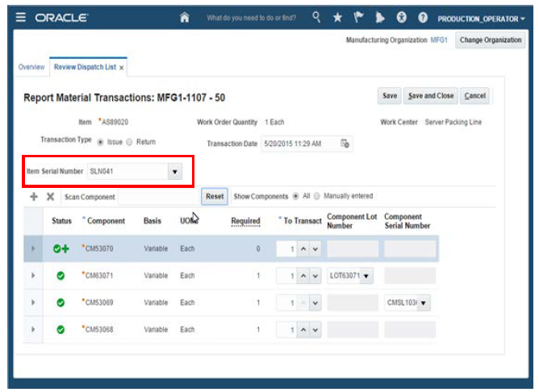Delete component row with X icon
The width and height of the screenshot is (539, 392).
click(50, 197)
